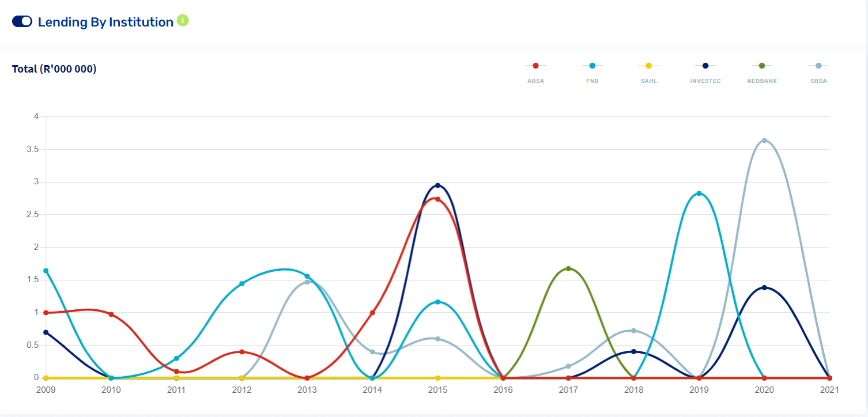Click the FNB peak data point at 2019

pos(699,194)
